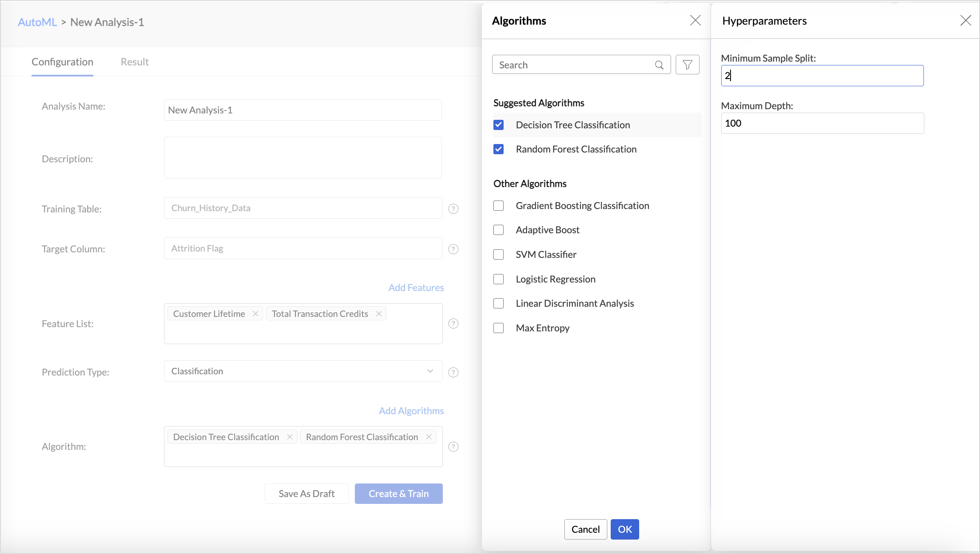Viewport: 980px width, 554px height.
Task: Remove Random Forest Classification algorithm tag
Action: tap(429, 437)
